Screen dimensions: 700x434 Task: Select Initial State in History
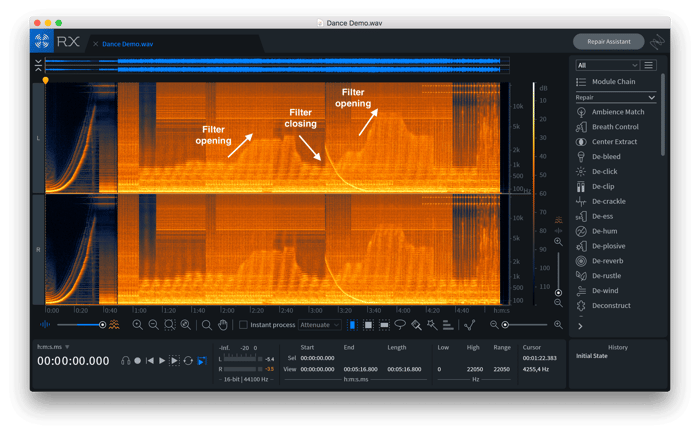click(x=592, y=356)
